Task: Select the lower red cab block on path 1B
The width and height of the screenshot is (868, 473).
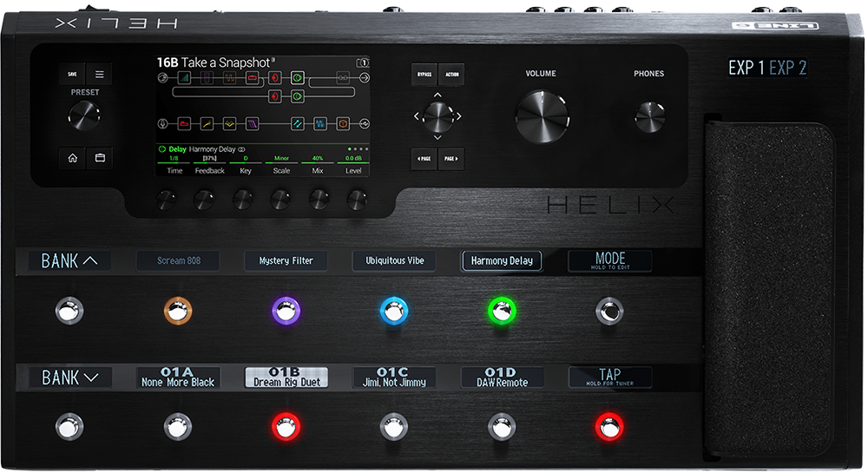Action: (274, 97)
